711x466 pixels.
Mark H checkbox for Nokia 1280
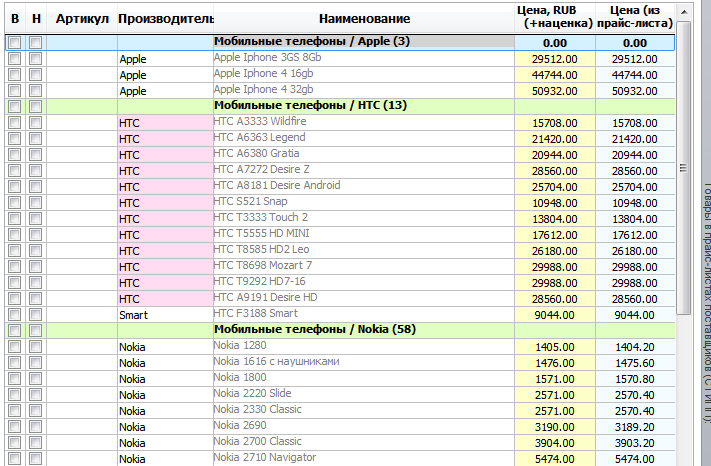point(35,347)
